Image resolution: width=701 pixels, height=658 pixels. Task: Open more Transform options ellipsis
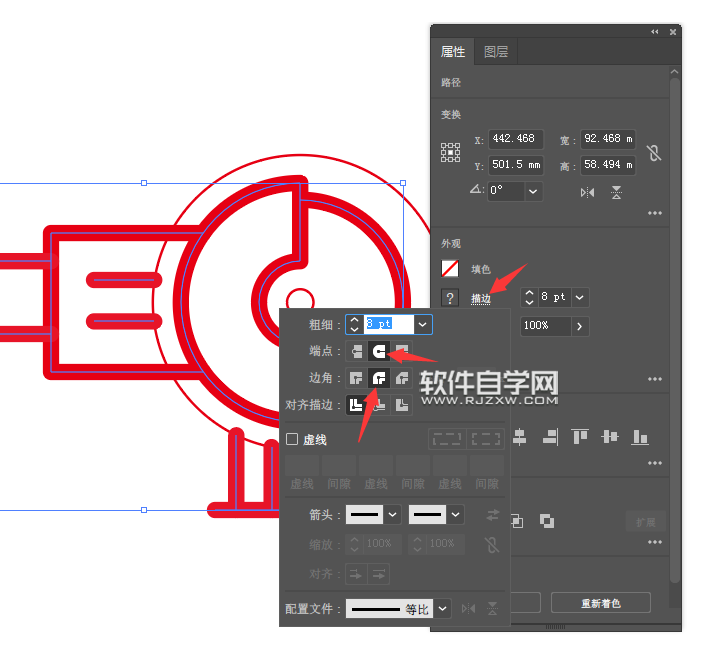point(655,213)
